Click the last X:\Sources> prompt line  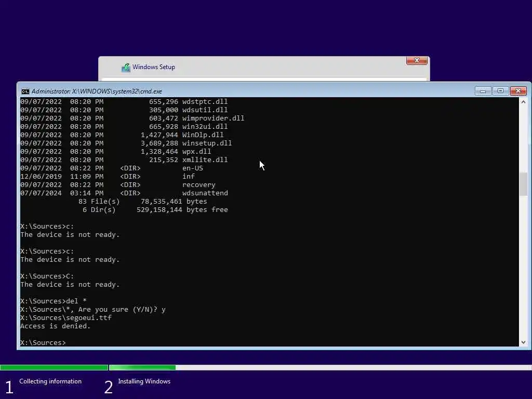43,343
